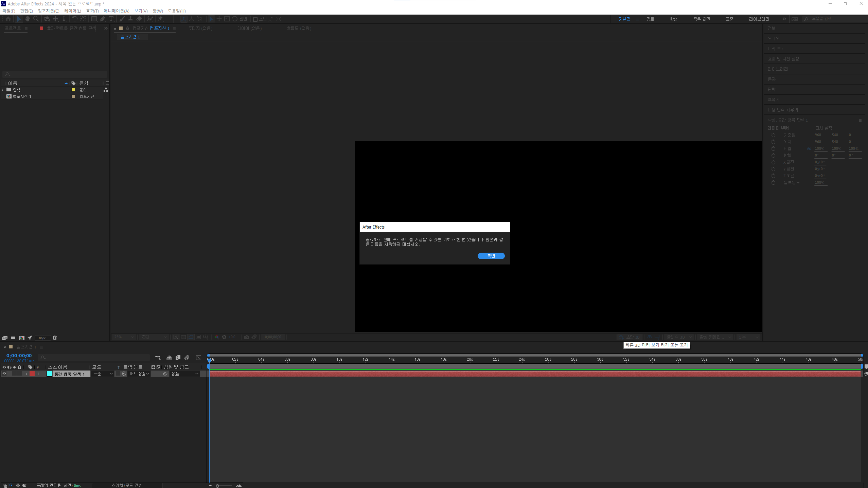Select the Eraser tool

139,19
